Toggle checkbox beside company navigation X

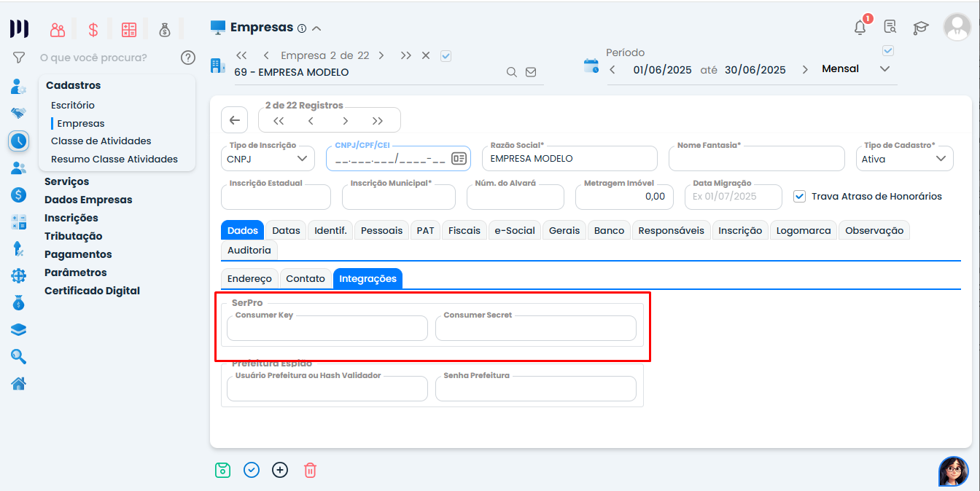(446, 55)
